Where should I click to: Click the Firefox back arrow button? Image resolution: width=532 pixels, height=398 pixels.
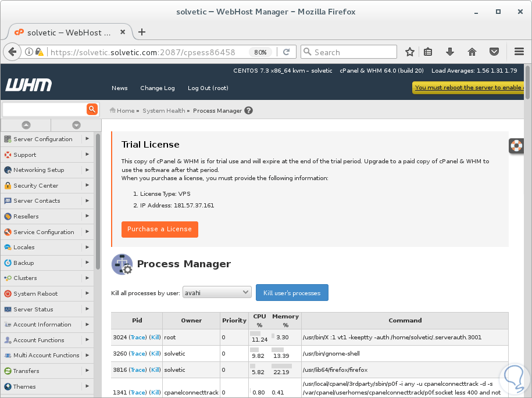[x=12, y=52]
